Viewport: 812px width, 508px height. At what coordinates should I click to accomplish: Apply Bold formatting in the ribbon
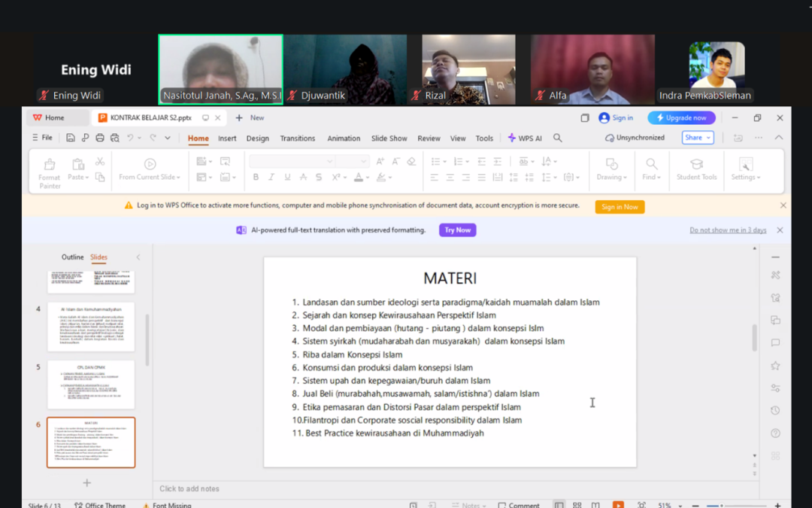(256, 178)
